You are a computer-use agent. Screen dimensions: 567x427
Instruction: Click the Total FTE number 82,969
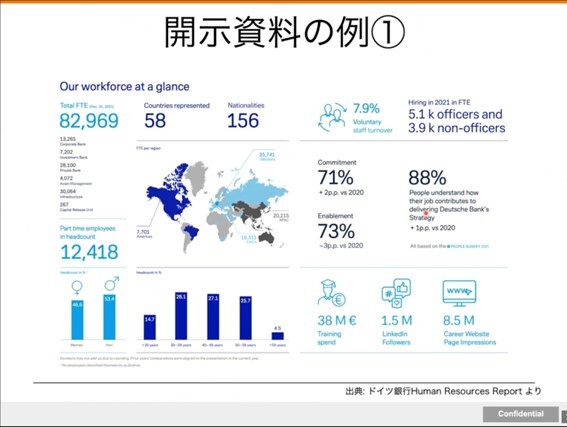pyautogui.click(x=89, y=121)
